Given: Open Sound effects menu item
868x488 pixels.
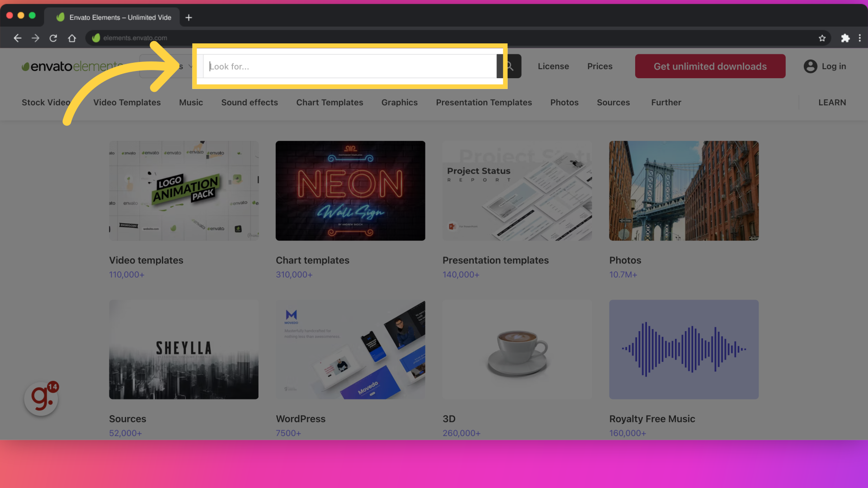Looking at the screenshot, I should [x=250, y=103].
